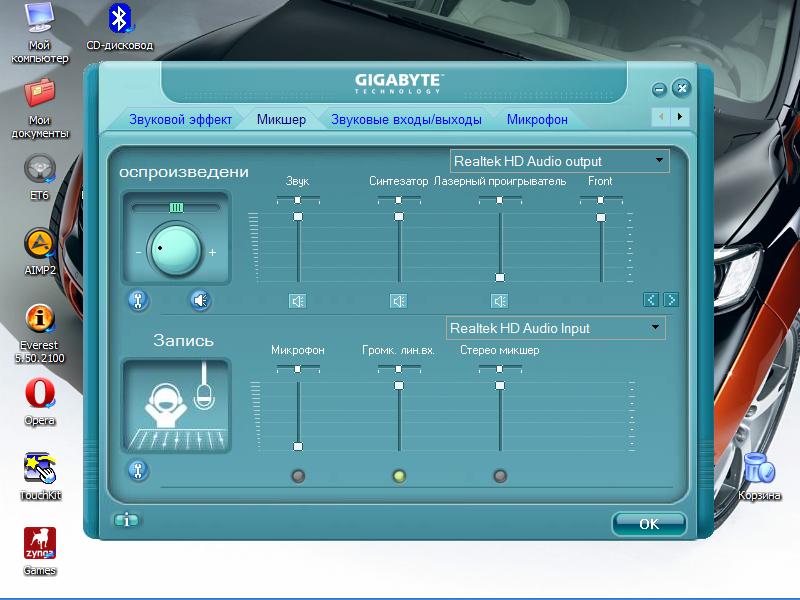Select Zynga Games desktop icon
Screen dimensions: 800x600
tap(40, 552)
